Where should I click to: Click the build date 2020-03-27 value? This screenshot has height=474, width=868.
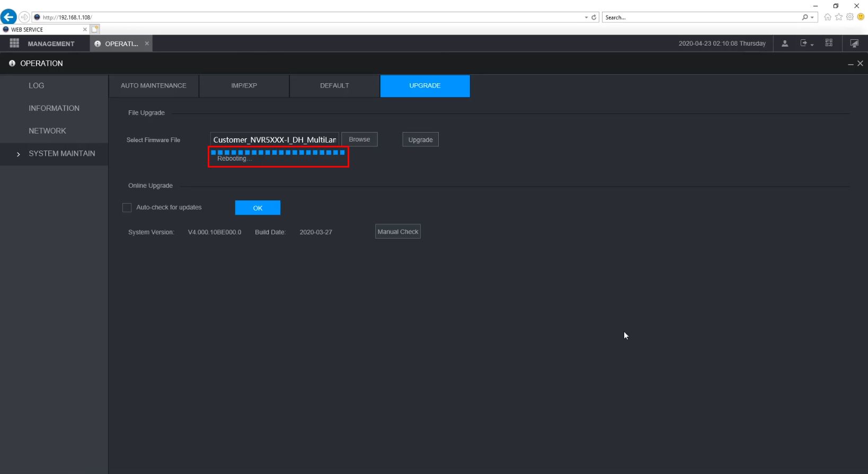316,232
